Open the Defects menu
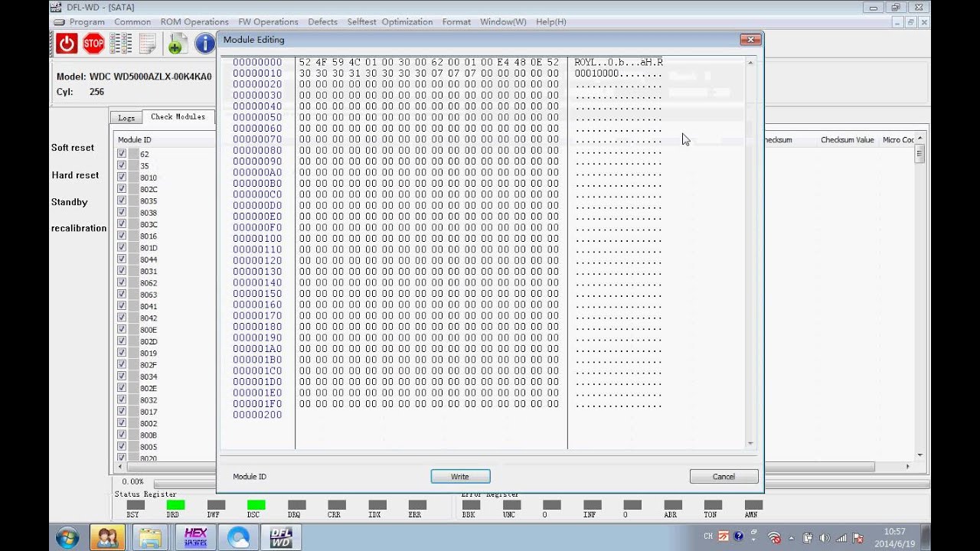The width and height of the screenshot is (980, 551). click(322, 22)
